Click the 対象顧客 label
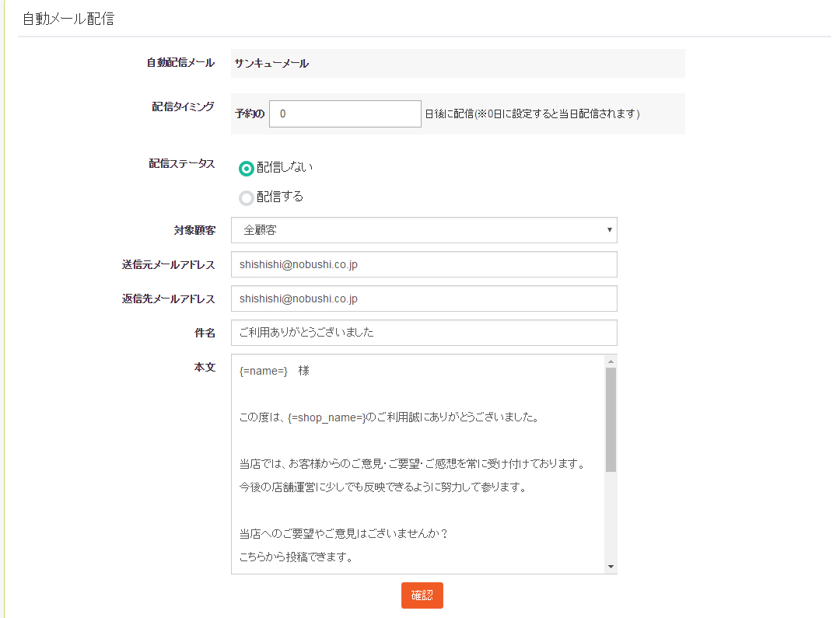The image size is (840, 618). 194,230
